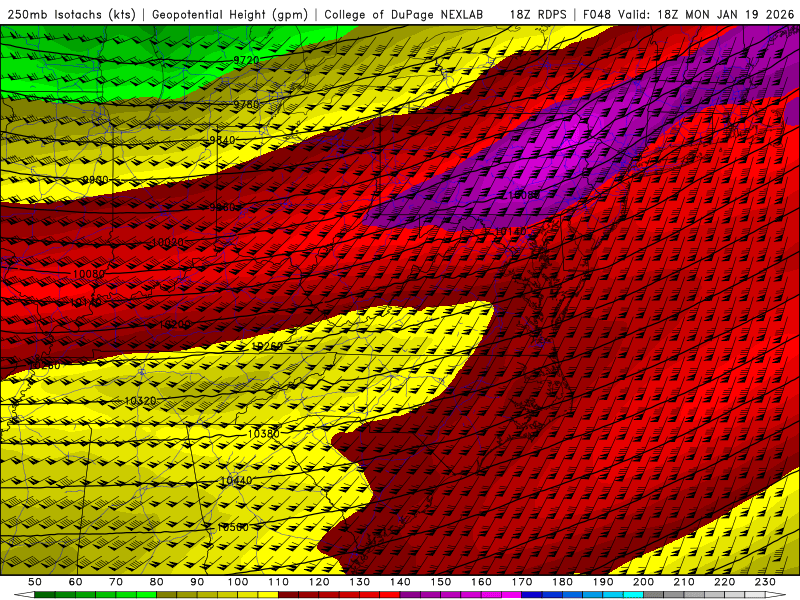
Task: Click 'F048 Valid: 18Z MON JAN 19 2026' text
Action: [x=689, y=14]
